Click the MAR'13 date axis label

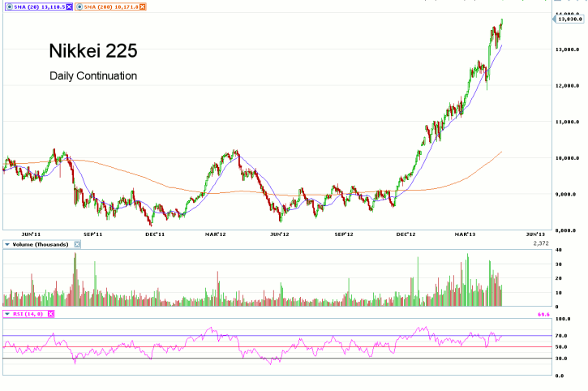(463, 234)
